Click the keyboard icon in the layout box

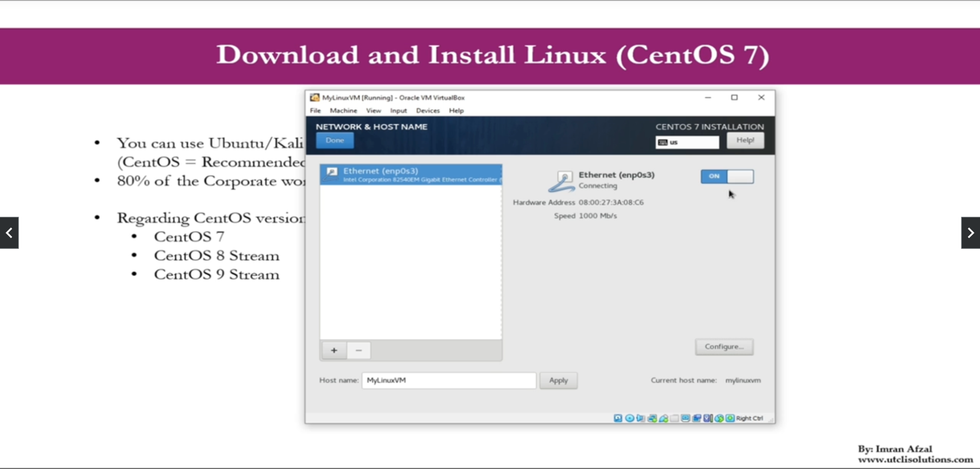point(663,142)
